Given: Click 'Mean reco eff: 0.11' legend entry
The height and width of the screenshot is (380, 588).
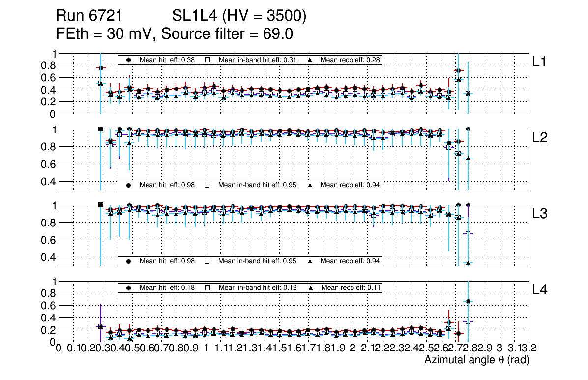Looking at the screenshot, I should [x=351, y=287].
